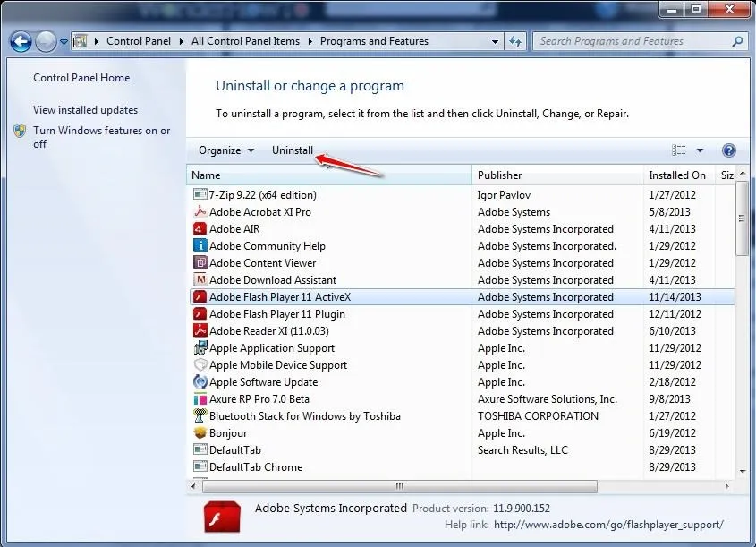Click the Forward navigation arrow button

click(46, 41)
